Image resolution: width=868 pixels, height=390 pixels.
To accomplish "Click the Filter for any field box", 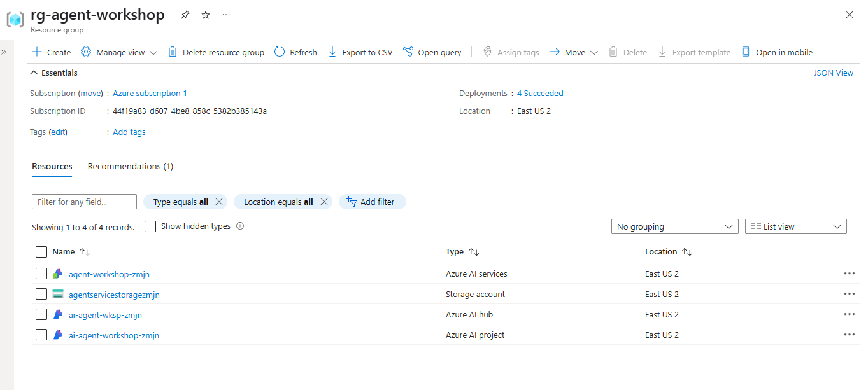I will (x=84, y=202).
